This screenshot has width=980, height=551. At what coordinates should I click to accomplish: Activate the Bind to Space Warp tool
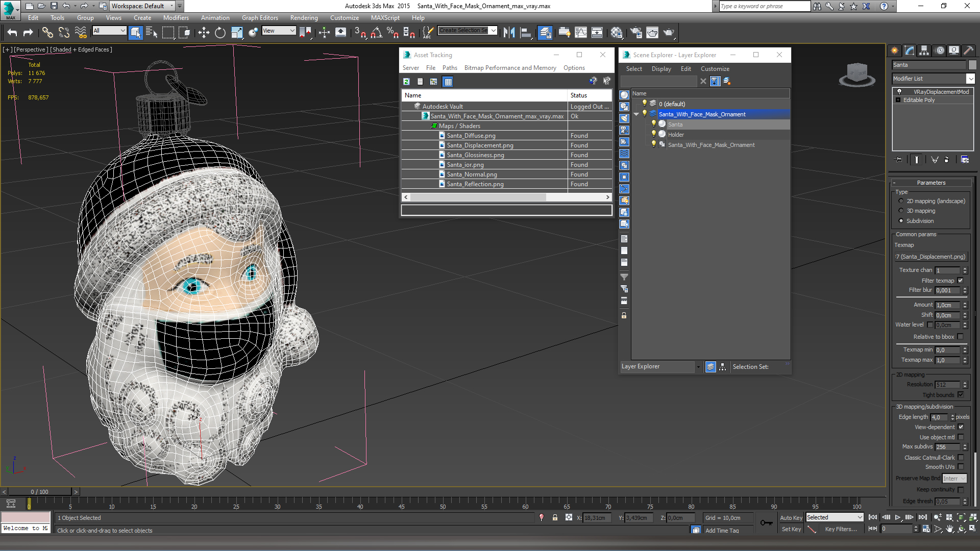pyautogui.click(x=81, y=33)
